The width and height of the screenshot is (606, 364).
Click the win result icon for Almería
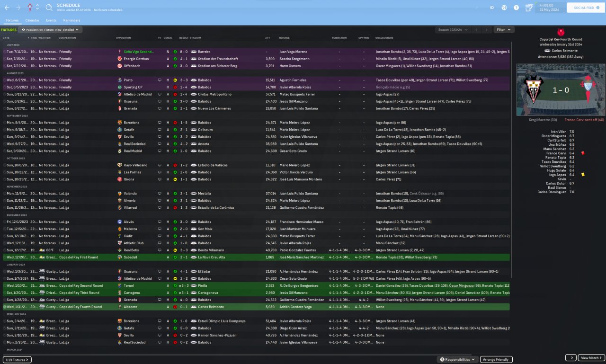pos(175,201)
